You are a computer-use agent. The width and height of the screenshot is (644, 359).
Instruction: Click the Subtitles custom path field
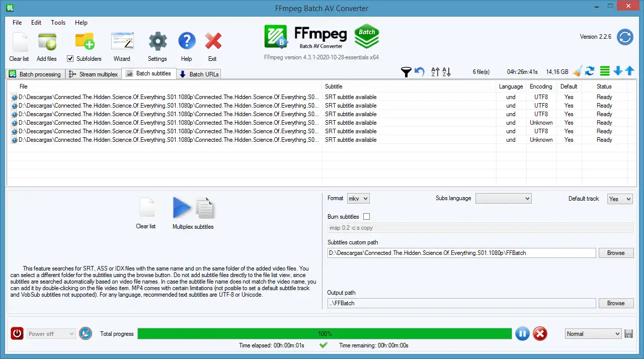coord(462,253)
